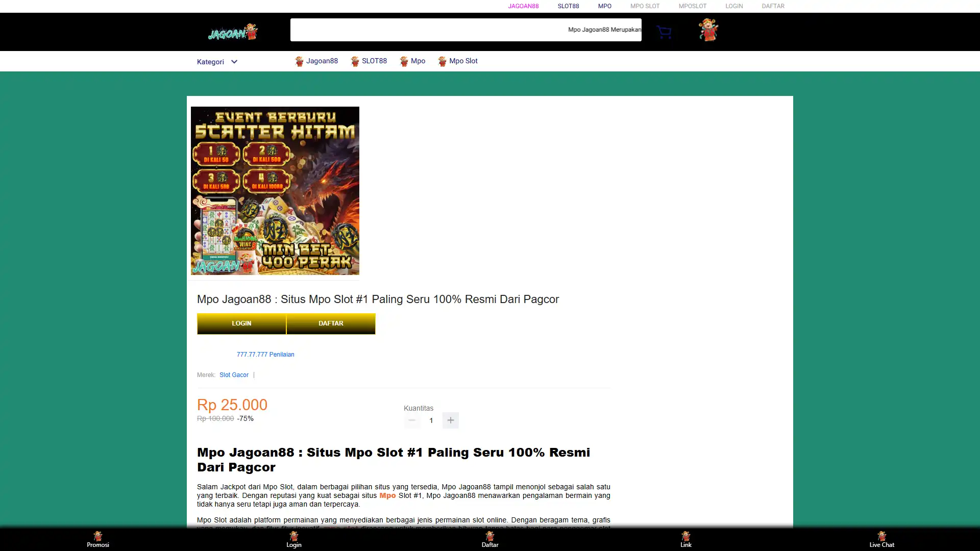
Task: Click the Mpo Slot category icon
Action: point(441,61)
